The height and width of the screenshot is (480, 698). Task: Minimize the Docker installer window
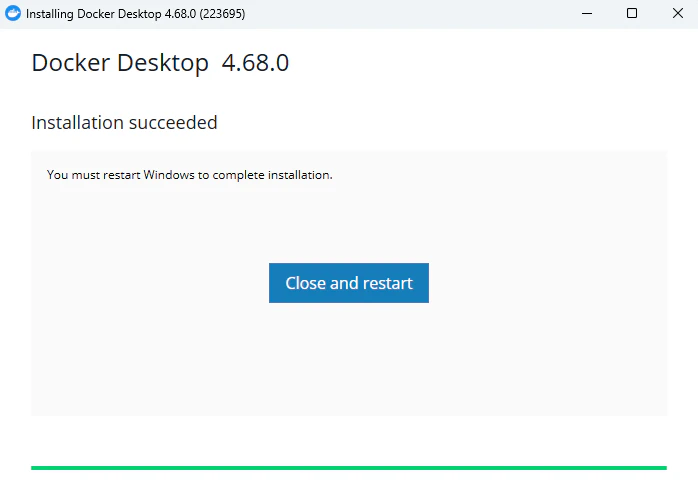(x=587, y=13)
